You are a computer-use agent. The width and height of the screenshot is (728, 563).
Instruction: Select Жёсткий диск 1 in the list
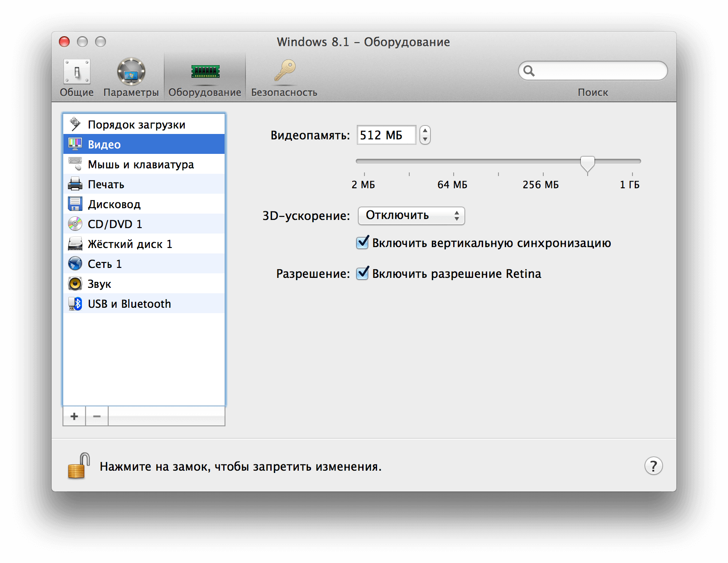[144, 243]
